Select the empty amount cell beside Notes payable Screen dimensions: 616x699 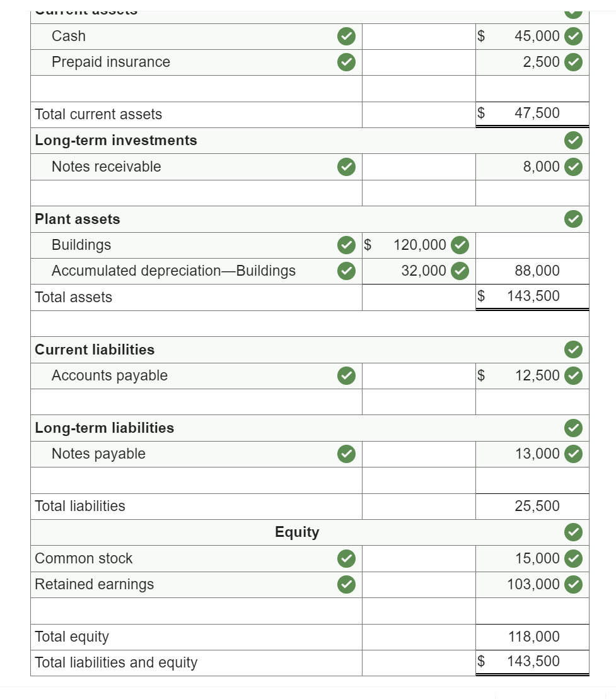pyautogui.click(x=418, y=454)
